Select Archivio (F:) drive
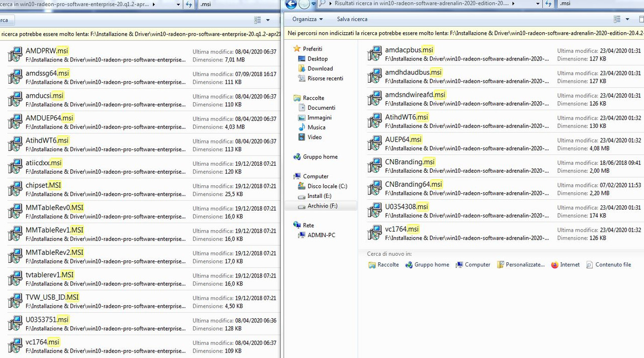 coord(322,206)
